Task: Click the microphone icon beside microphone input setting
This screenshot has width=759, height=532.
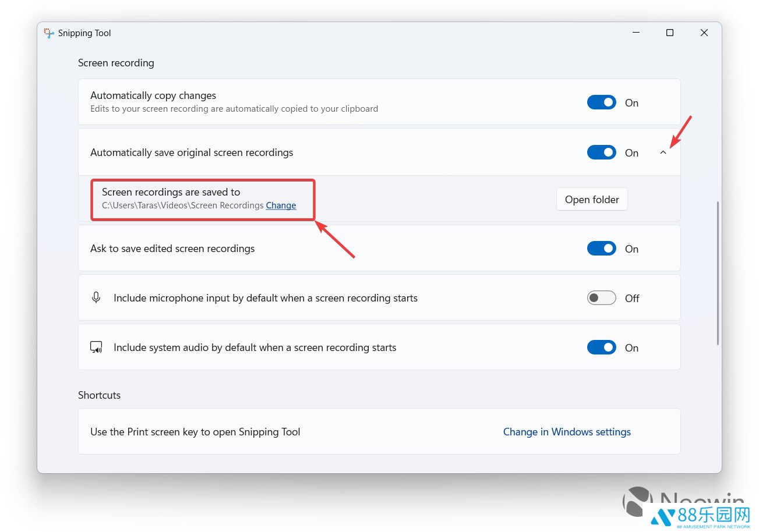Action: pos(96,298)
